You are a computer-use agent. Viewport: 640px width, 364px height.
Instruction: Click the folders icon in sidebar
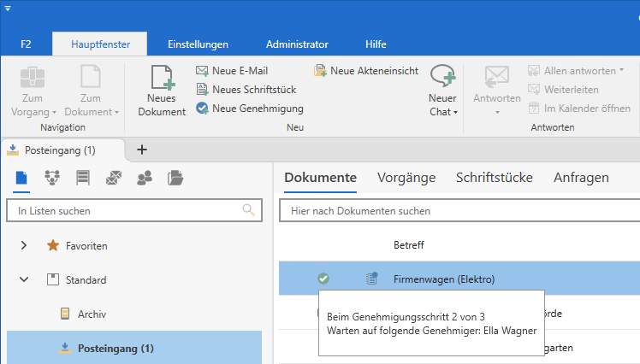[x=175, y=178]
